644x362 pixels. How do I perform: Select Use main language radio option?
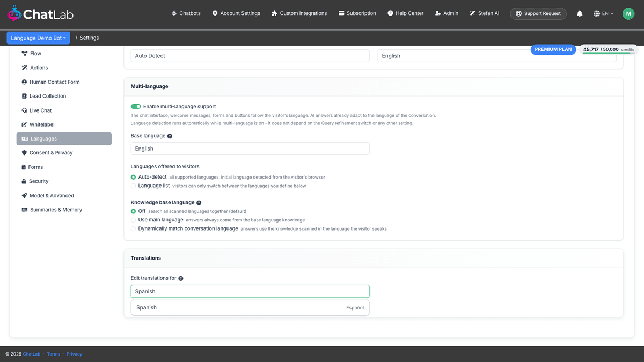[134, 220]
